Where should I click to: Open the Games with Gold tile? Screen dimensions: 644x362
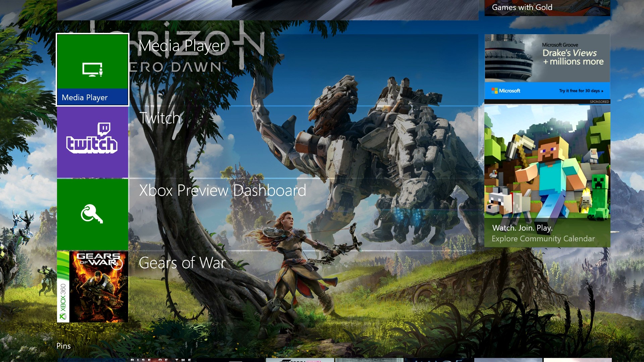pos(547,8)
